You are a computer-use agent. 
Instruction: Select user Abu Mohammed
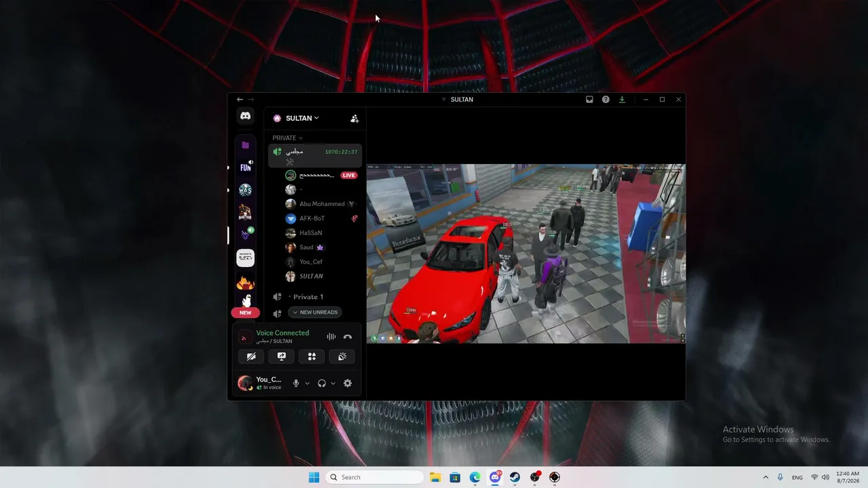click(x=321, y=204)
